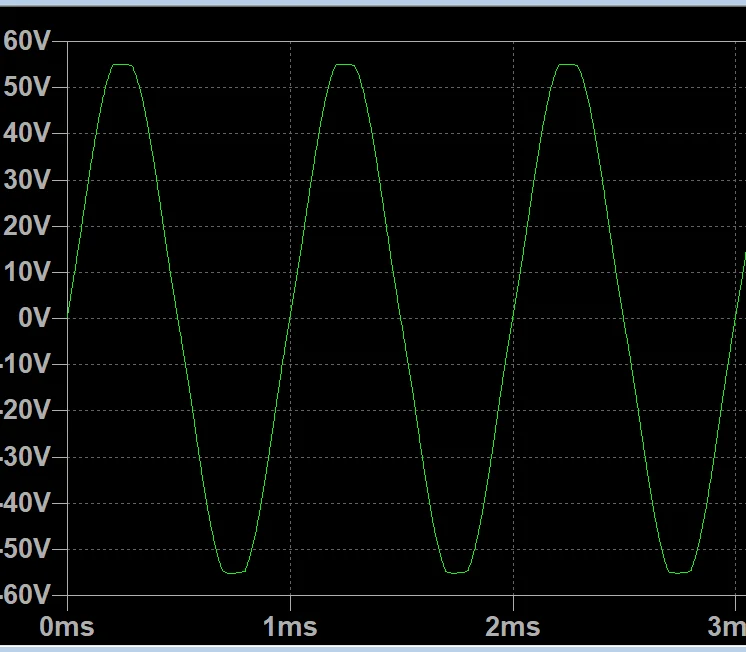The image size is (746, 652).
Task: Click the third negative trough of the waveform
Action: (680, 572)
